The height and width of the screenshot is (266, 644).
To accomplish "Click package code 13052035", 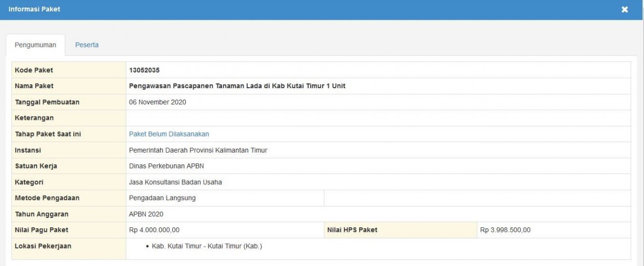I will point(144,70).
